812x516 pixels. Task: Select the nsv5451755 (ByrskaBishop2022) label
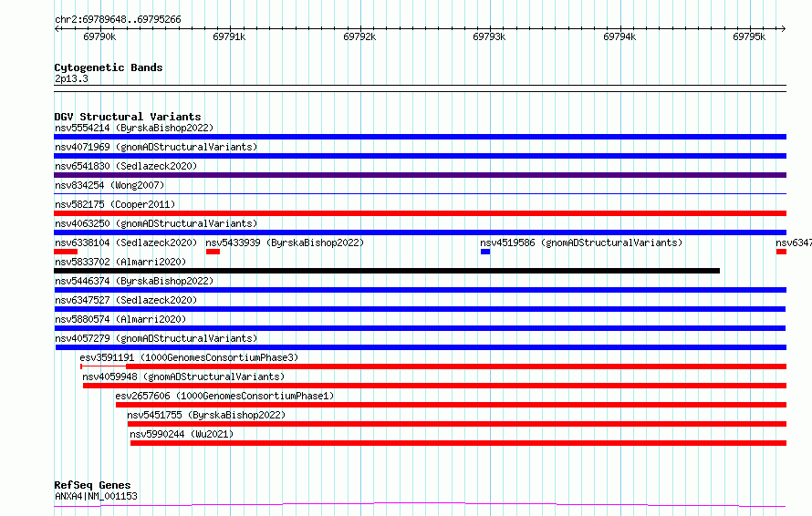(206, 415)
